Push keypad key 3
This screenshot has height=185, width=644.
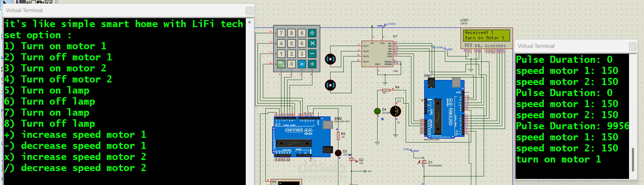[x=302, y=54]
